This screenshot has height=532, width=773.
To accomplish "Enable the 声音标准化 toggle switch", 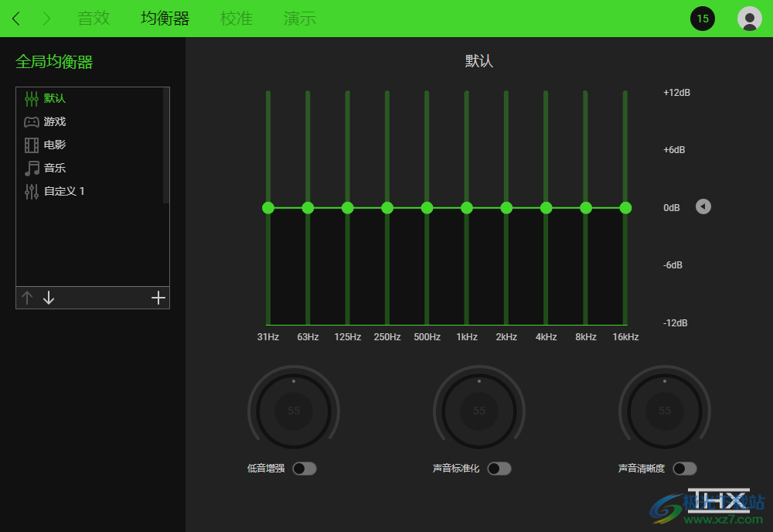I will coord(499,468).
